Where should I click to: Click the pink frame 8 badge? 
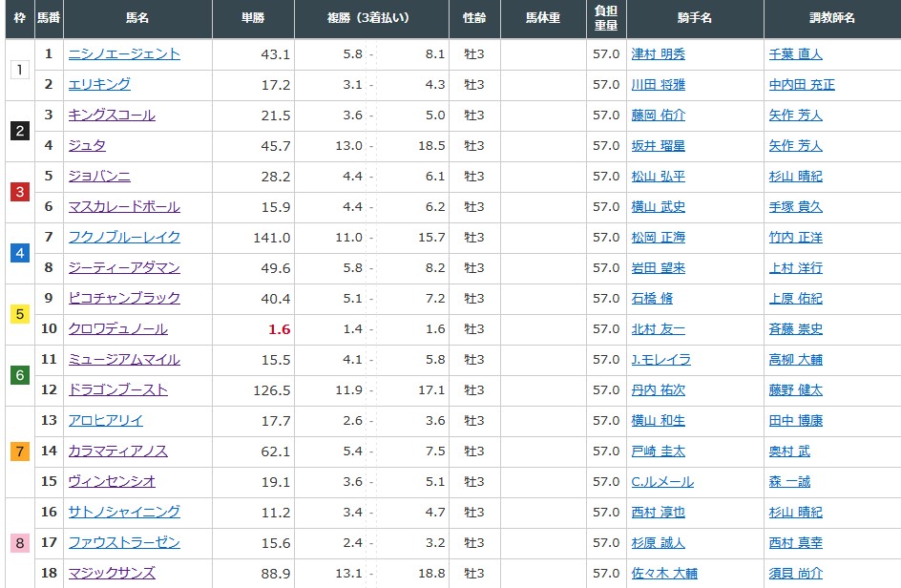[20, 543]
